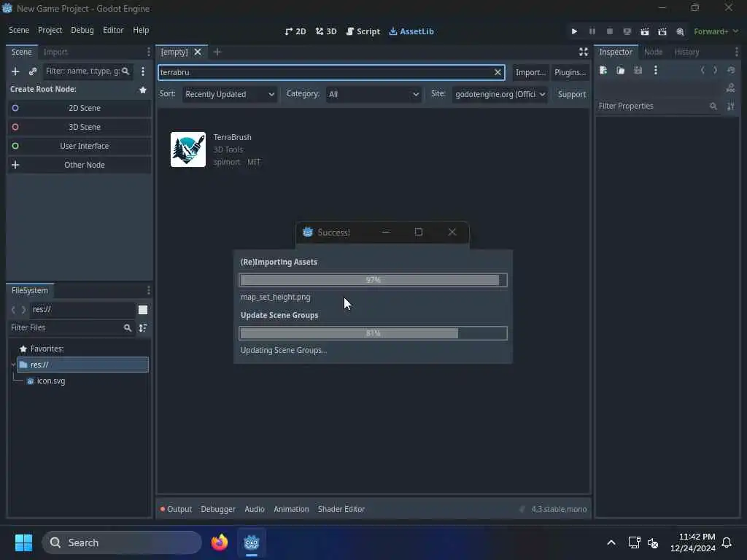Open the Inspector tab
This screenshot has height=560, width=747.
[616, 52]
